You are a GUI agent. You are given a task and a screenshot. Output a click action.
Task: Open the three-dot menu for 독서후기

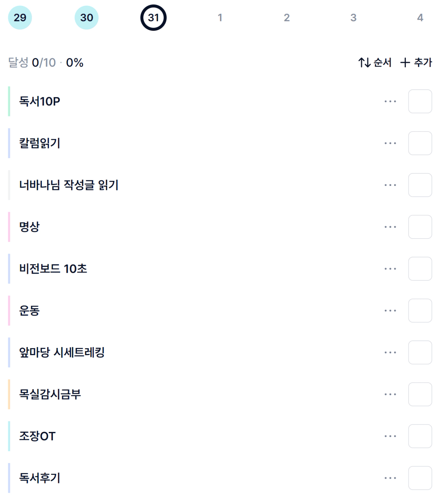[390, 478]
